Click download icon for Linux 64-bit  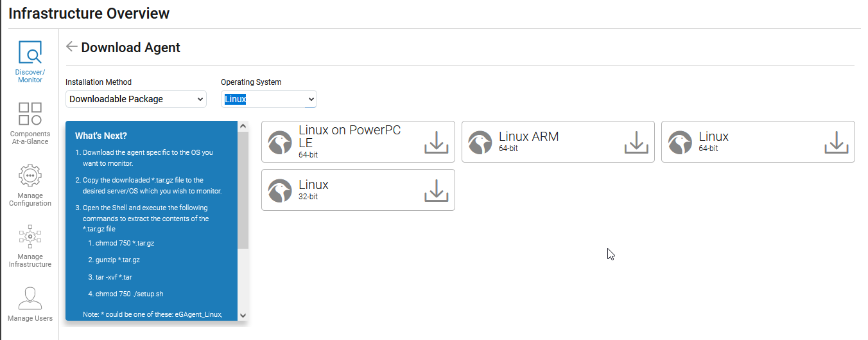836,142
